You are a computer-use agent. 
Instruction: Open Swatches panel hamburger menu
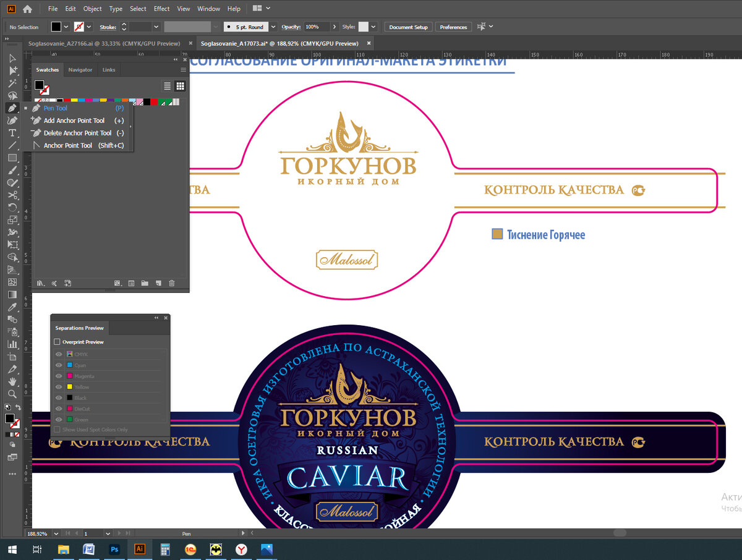(183, 70)
